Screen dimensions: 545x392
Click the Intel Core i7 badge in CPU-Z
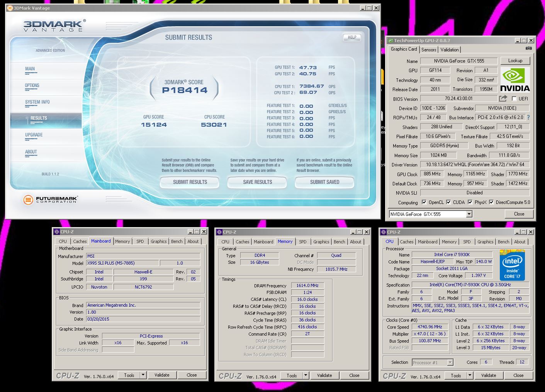tap(512, 265)
